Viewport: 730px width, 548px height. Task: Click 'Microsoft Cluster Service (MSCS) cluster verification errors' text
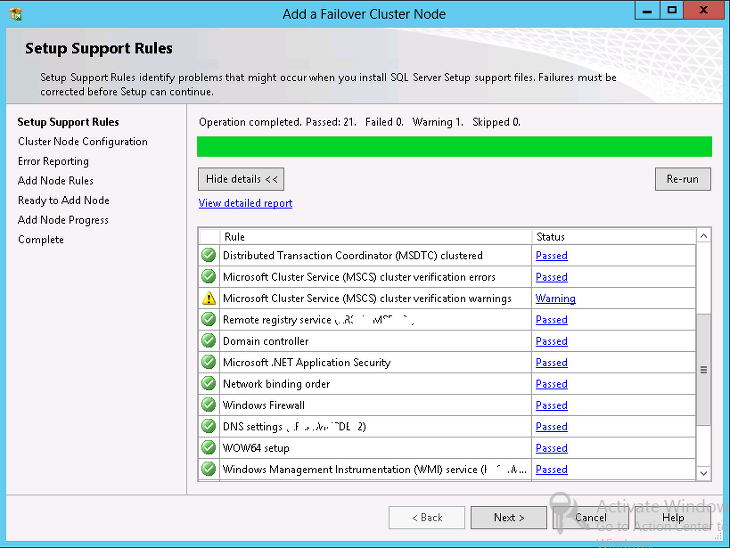(x=359, y=277)
